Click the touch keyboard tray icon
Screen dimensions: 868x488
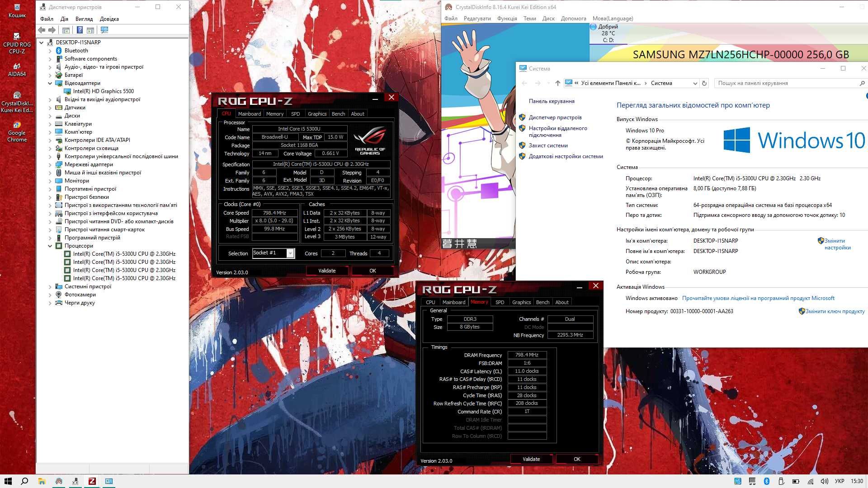pyautogui.click(x=752, y=481)
